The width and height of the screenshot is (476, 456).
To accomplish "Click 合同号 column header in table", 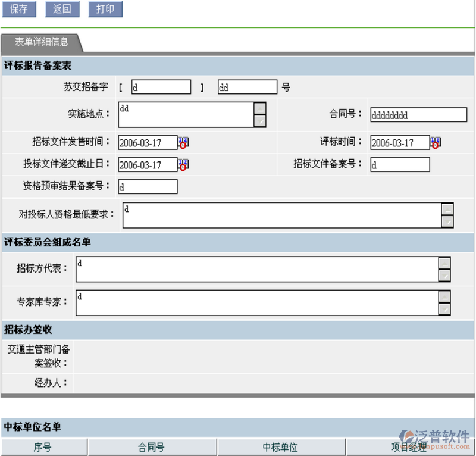I will tap(152, 447).
